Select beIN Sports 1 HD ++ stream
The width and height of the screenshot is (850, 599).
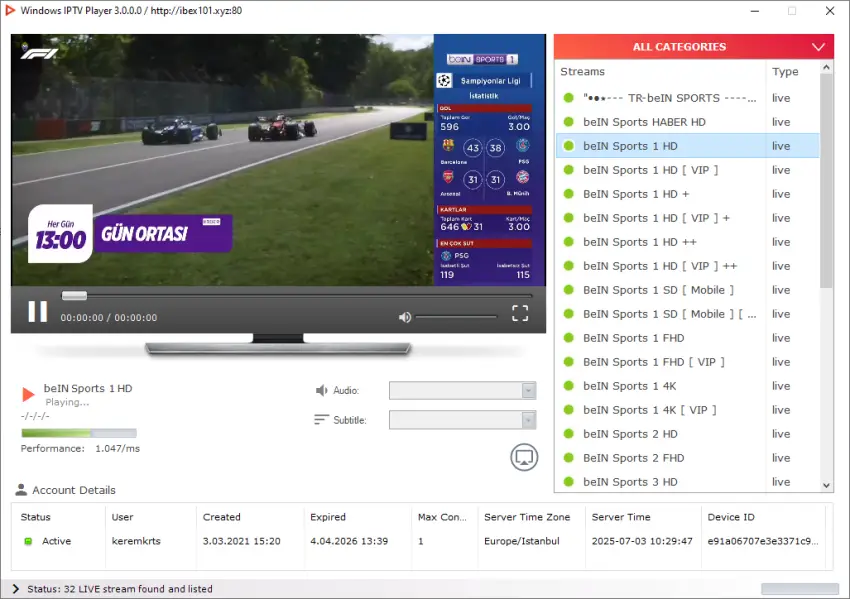[x=687, y=242]
